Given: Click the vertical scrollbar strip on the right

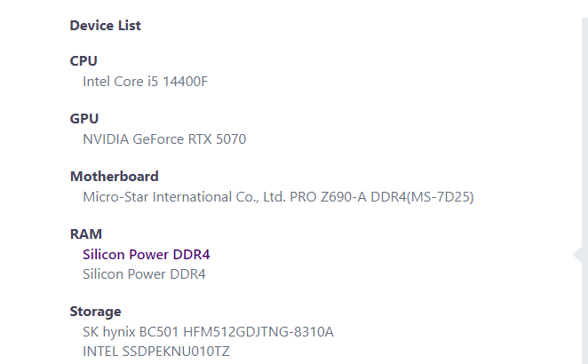Looking at the screenshot, I should (584, 178).
